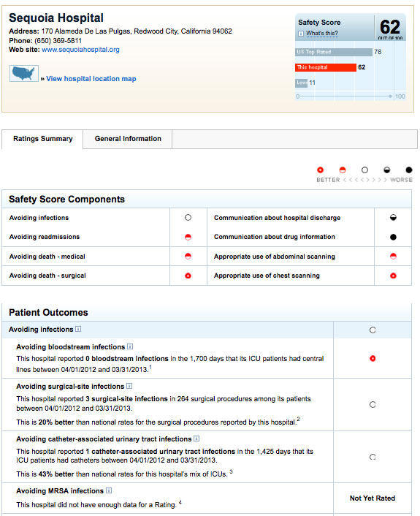The height and width of the screenshot is (516, 420).
Task: Click rating circle for surgical-site infections
Action: coord(373,404)
